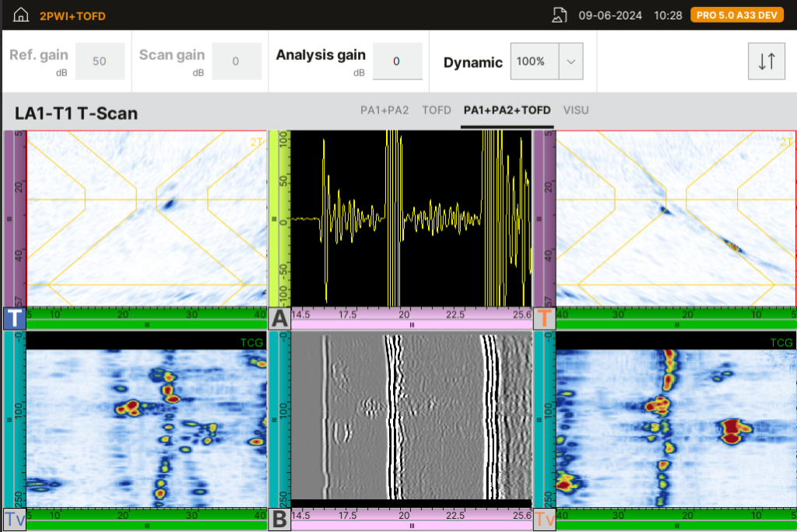Open the Dynamic 100% combo box
The height and width of the screenshot is (532, 797).
pyautogui.click(x=535, y=61)
